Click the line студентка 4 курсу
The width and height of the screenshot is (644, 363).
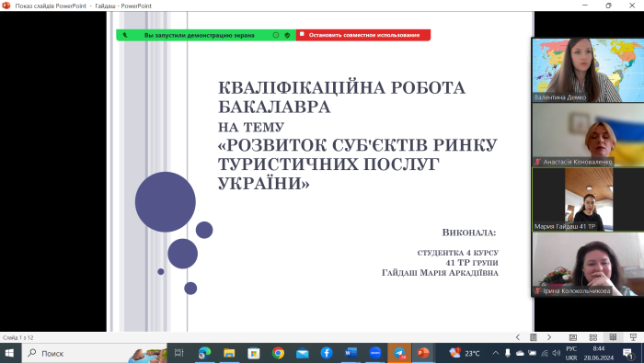pos(458,253)
